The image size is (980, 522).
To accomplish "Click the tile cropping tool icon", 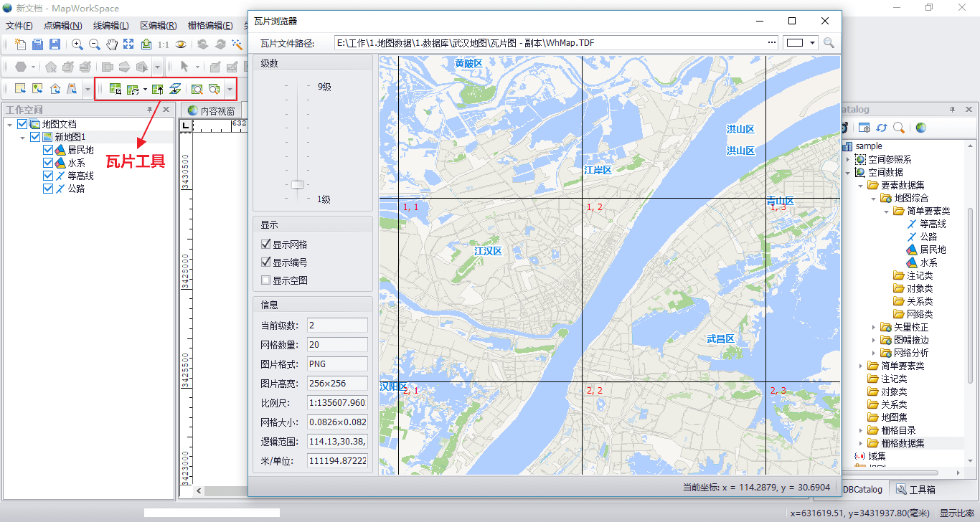I will click(115, 89).
